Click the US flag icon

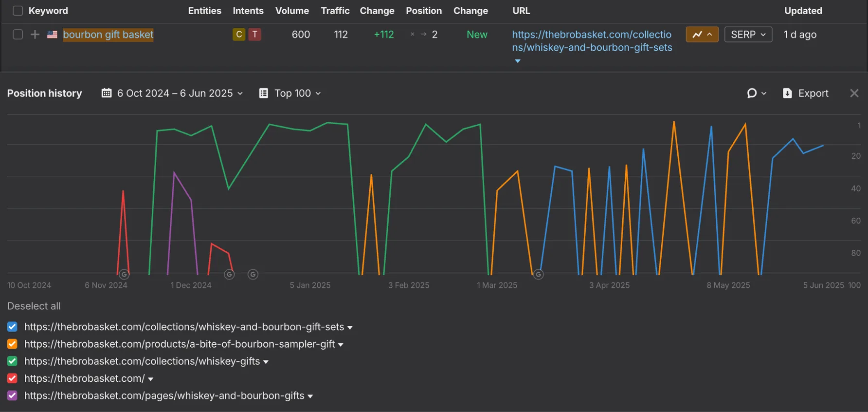coord(52,35)
